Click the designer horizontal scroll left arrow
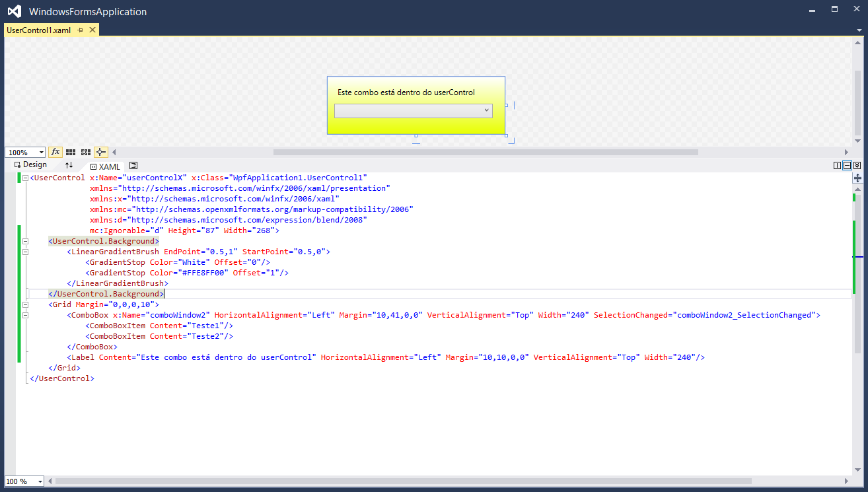868x492 pixels. (114, 152)
